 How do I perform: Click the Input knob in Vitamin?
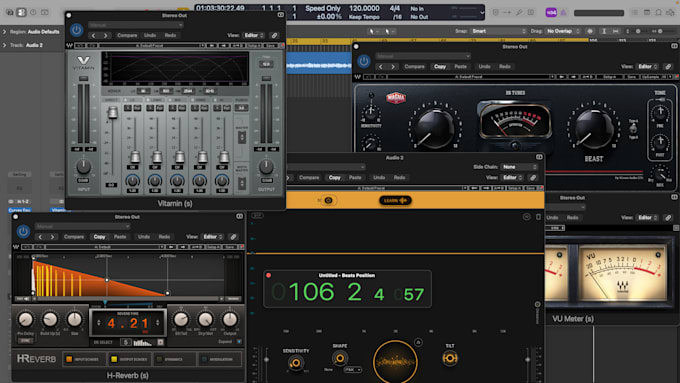(83, 167)
